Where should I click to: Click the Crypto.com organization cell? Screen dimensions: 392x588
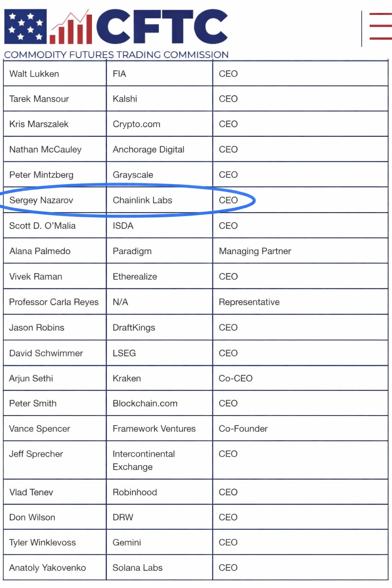[x=136, y=124]
